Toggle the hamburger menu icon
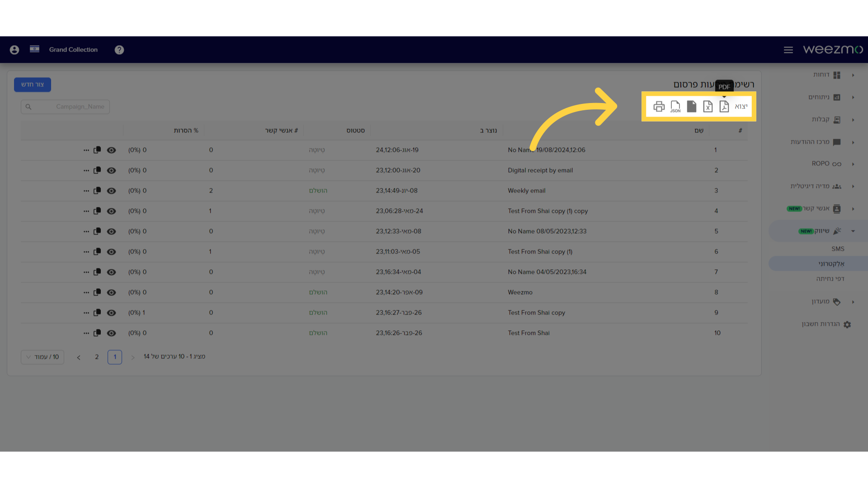868x488 pixels. click(788, 50)
